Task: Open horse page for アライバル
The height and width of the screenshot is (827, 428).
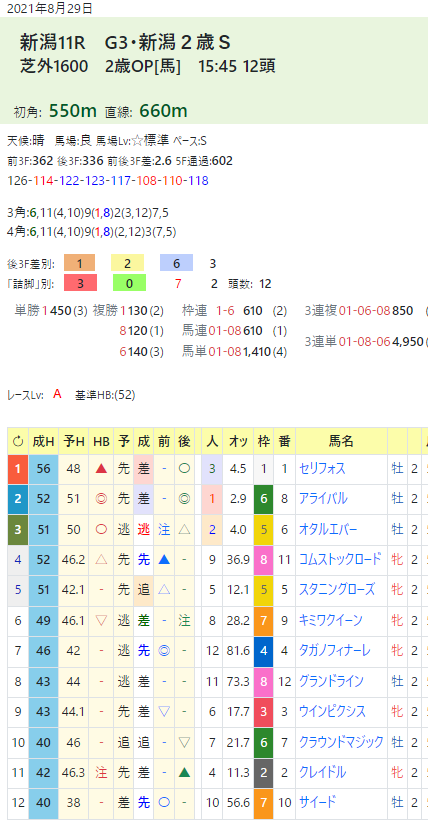Action: (322, 498)
